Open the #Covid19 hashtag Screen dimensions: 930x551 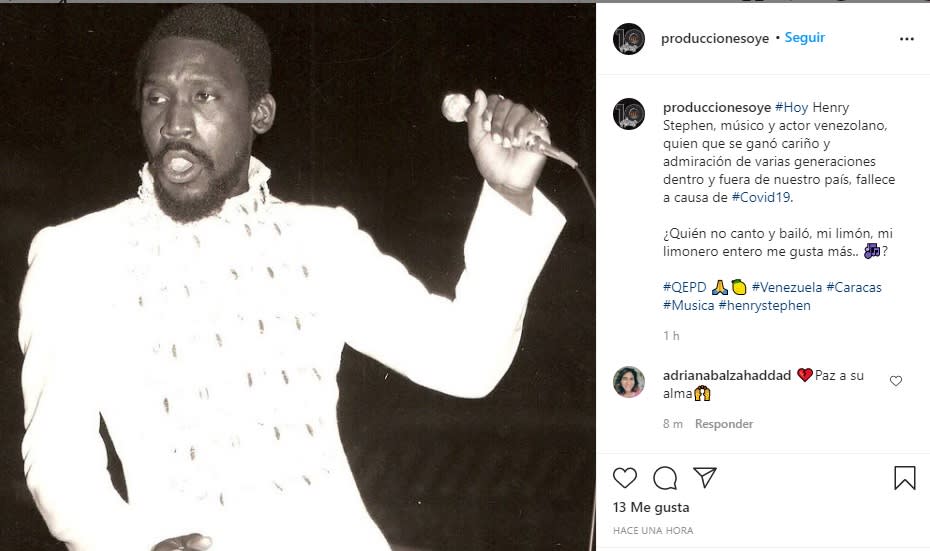click(x=761, y=197)
